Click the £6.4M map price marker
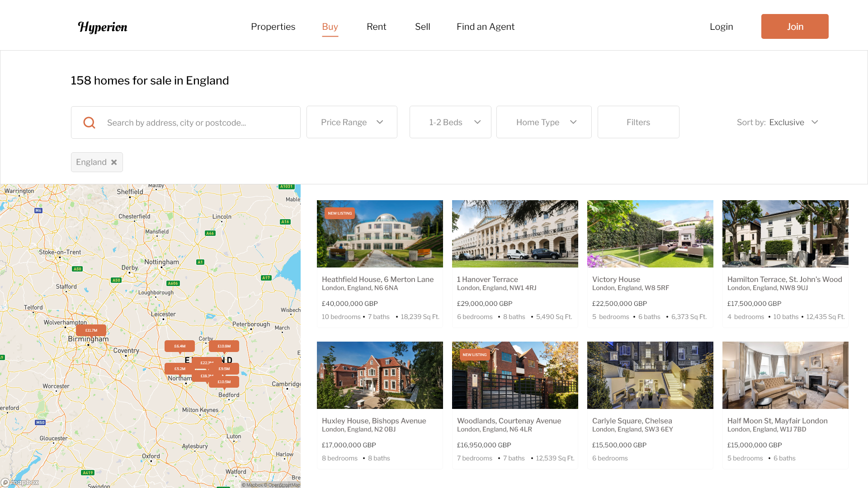The image size is (868, 488). (x=179, y=346)
